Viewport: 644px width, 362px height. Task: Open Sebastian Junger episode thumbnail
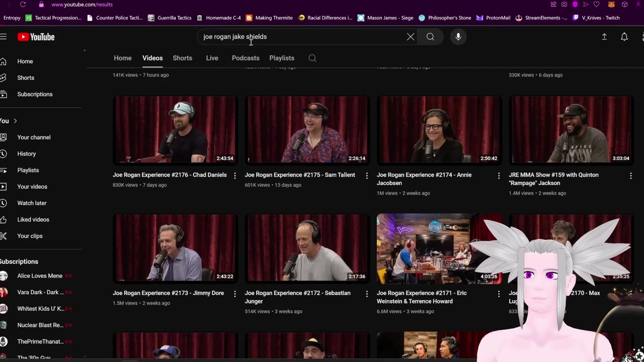307,248
